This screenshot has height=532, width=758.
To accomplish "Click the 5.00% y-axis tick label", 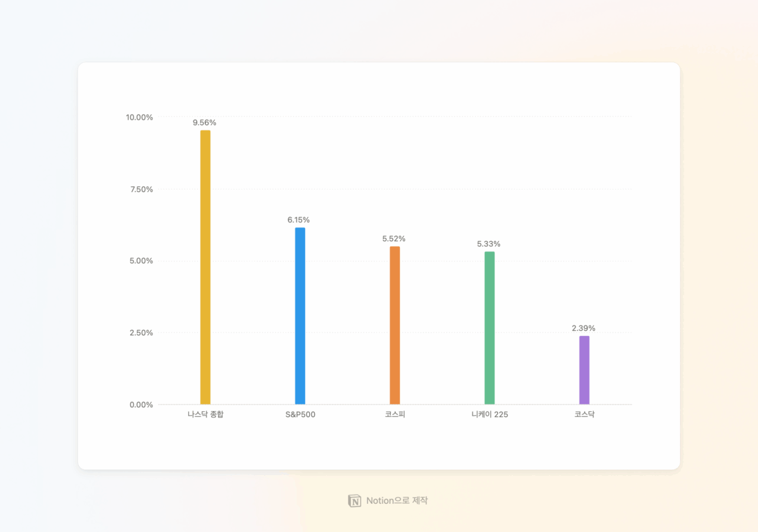I will tap(140, 261).
